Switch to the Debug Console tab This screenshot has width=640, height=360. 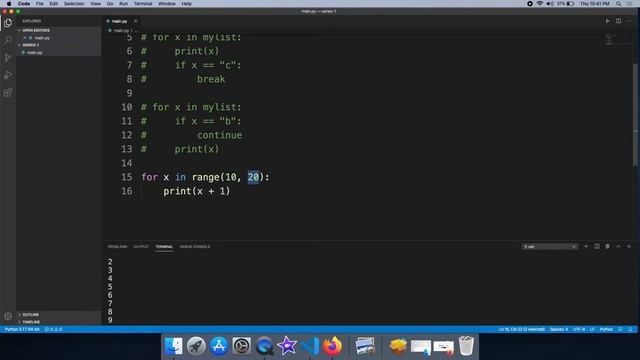(x=195, y=247)
